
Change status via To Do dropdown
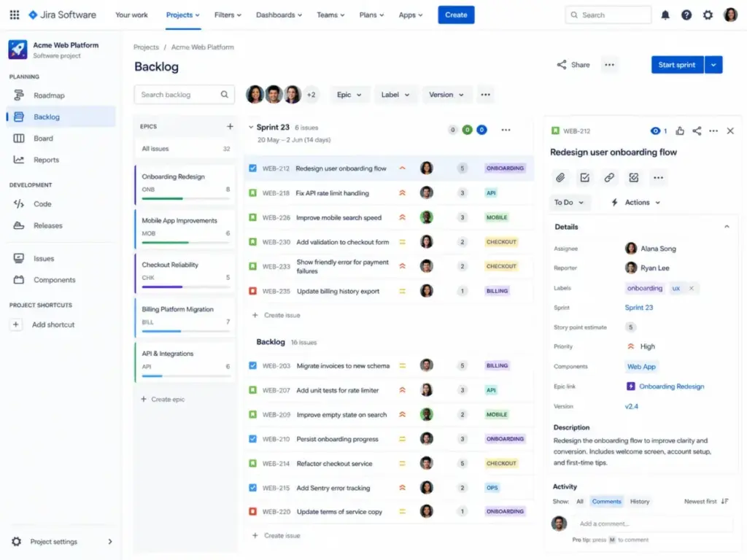pyautogui.click(x=569, y=203)
